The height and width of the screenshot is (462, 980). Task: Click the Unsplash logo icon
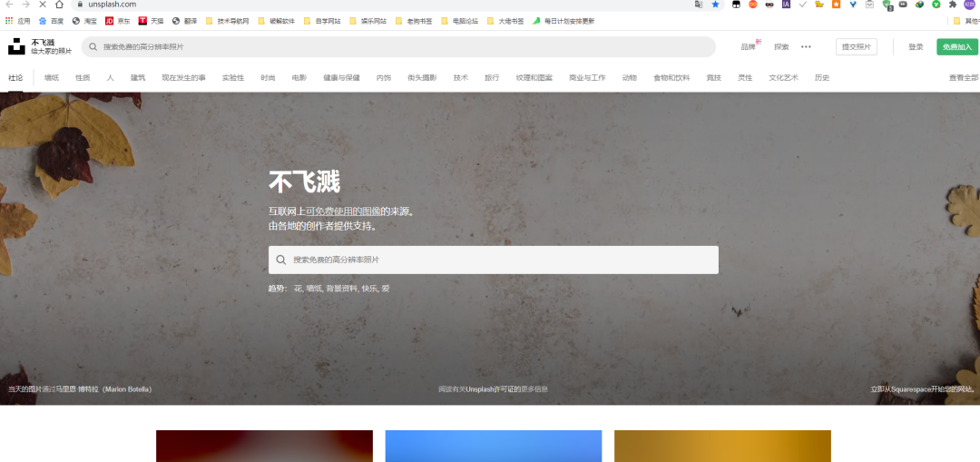(x=16, y=46)
